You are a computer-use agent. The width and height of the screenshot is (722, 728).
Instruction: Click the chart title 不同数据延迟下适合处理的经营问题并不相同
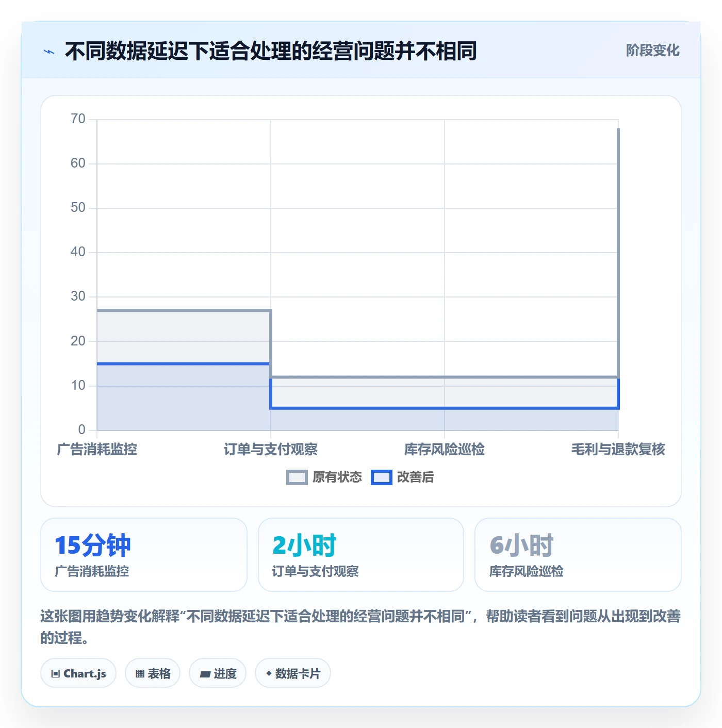(x=271, y=51)
